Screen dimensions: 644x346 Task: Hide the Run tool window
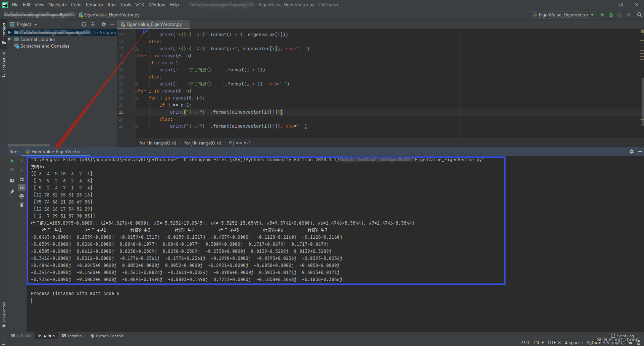pyautogui.click(x=640, y=152)
